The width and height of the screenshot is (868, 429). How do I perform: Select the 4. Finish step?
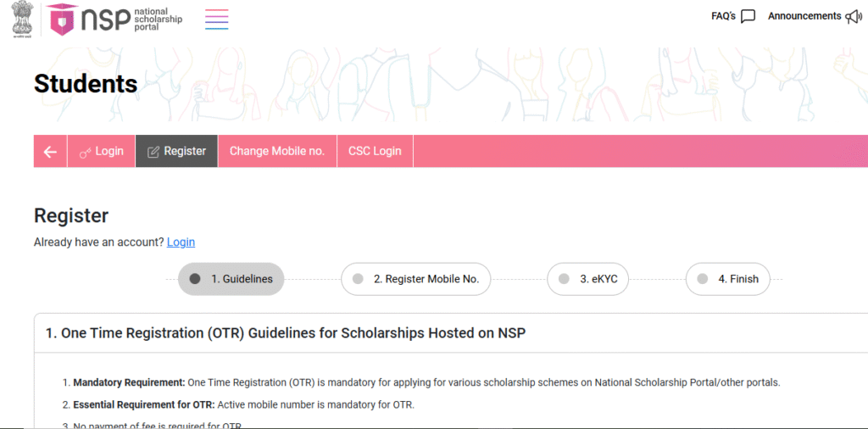click(727, 279)
